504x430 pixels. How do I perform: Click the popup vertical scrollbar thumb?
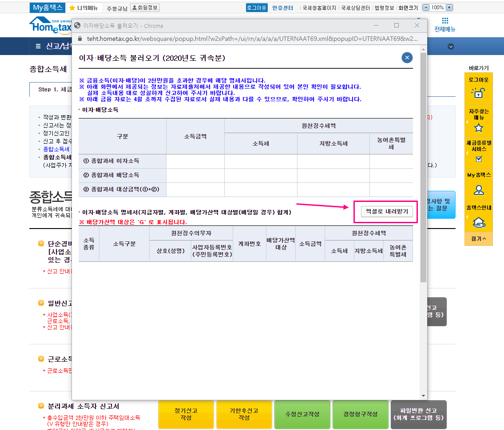[423, 167]
